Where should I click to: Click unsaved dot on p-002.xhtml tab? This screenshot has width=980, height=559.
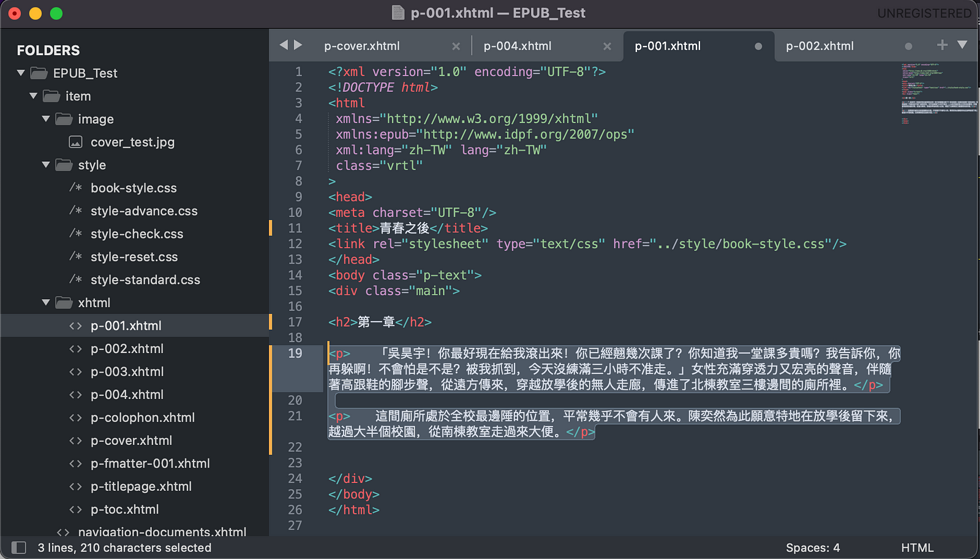point(908,47)
